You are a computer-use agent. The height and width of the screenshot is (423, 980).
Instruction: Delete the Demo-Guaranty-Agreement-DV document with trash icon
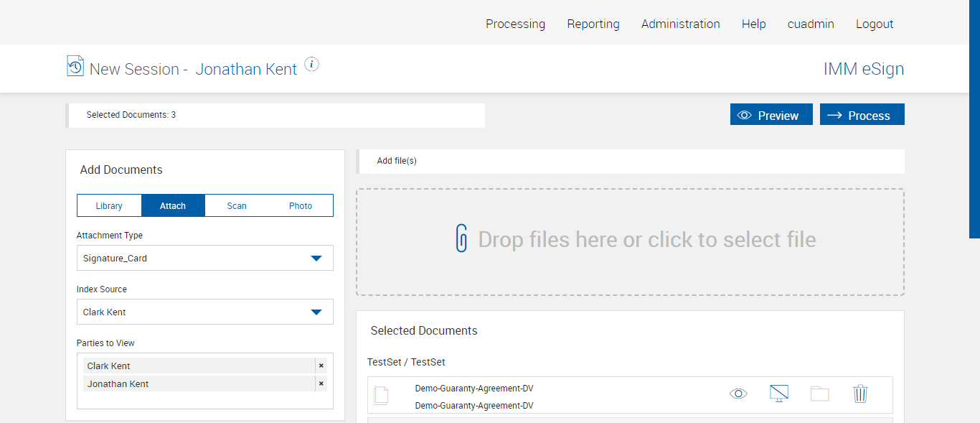860,394
